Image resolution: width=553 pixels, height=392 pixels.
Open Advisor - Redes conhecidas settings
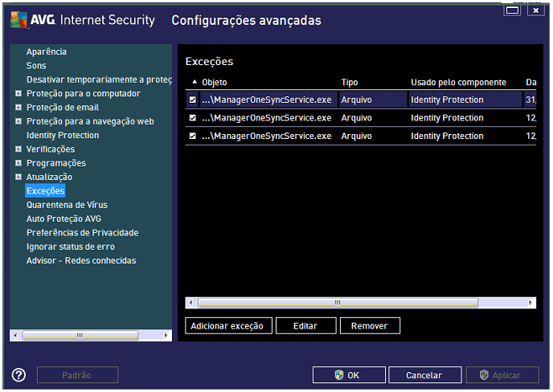click(81, 260)
